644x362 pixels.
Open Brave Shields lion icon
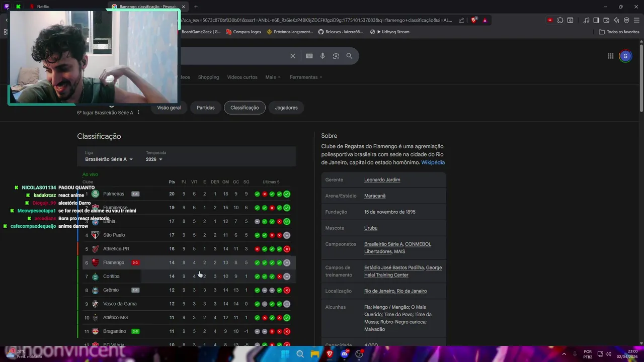point(474,20)
